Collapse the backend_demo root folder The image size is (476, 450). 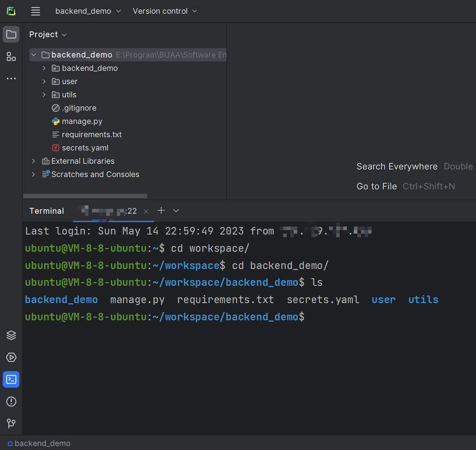point(34,55)
